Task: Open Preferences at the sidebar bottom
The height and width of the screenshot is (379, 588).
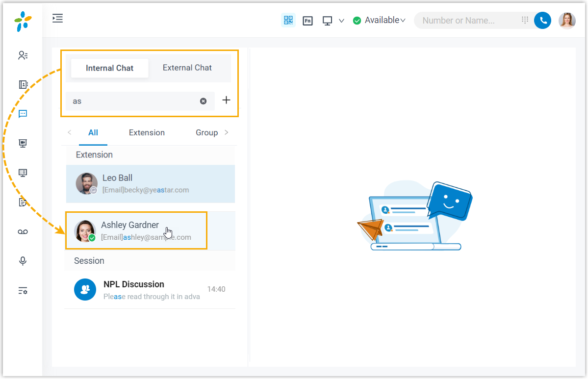Action: tap(23, 290)
